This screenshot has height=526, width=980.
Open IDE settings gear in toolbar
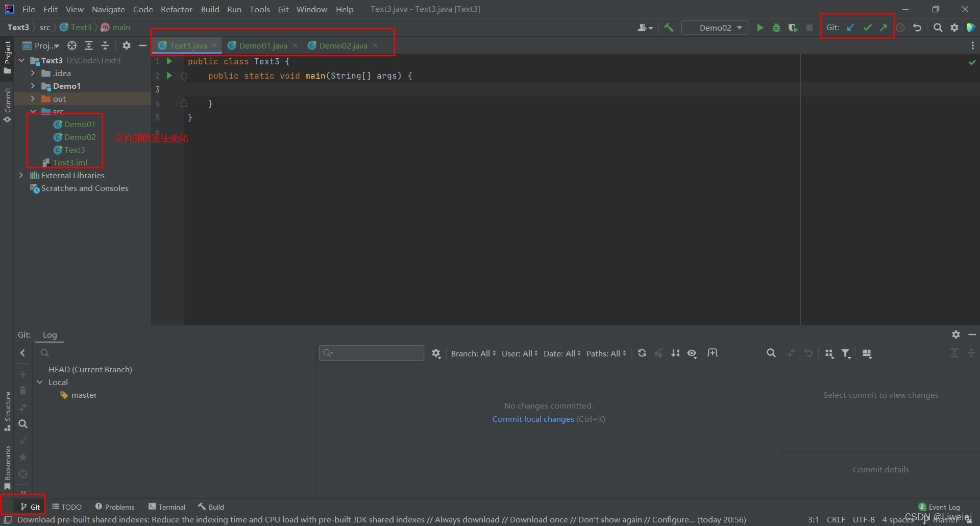[x=954, y=28]
